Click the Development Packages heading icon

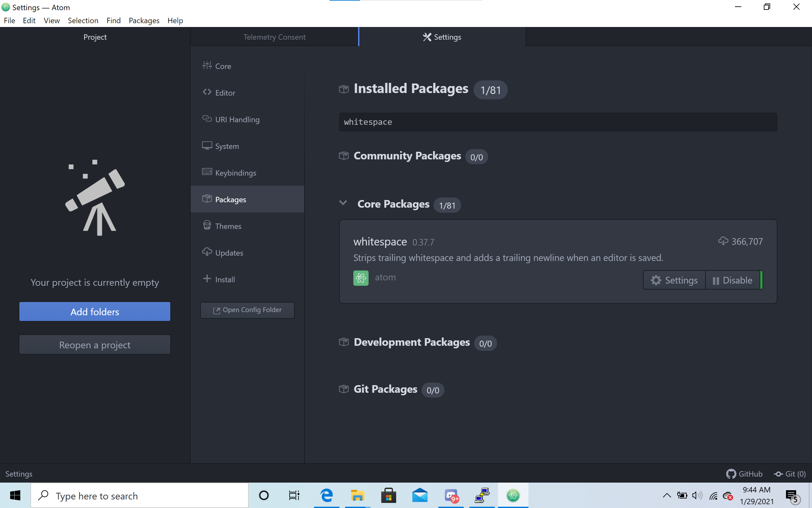coord(344,342)
